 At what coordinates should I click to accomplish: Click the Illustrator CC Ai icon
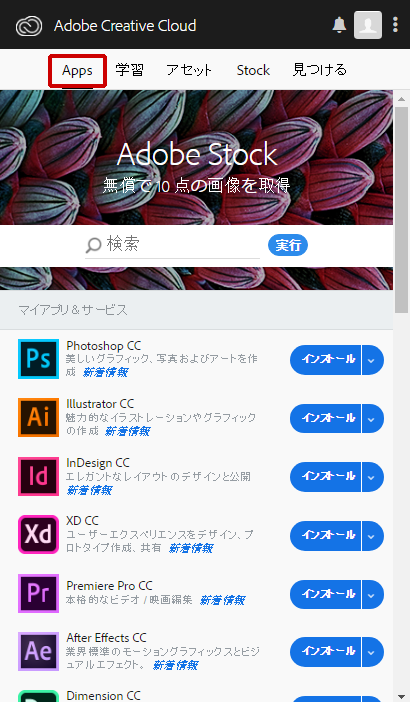click(38, 417)
